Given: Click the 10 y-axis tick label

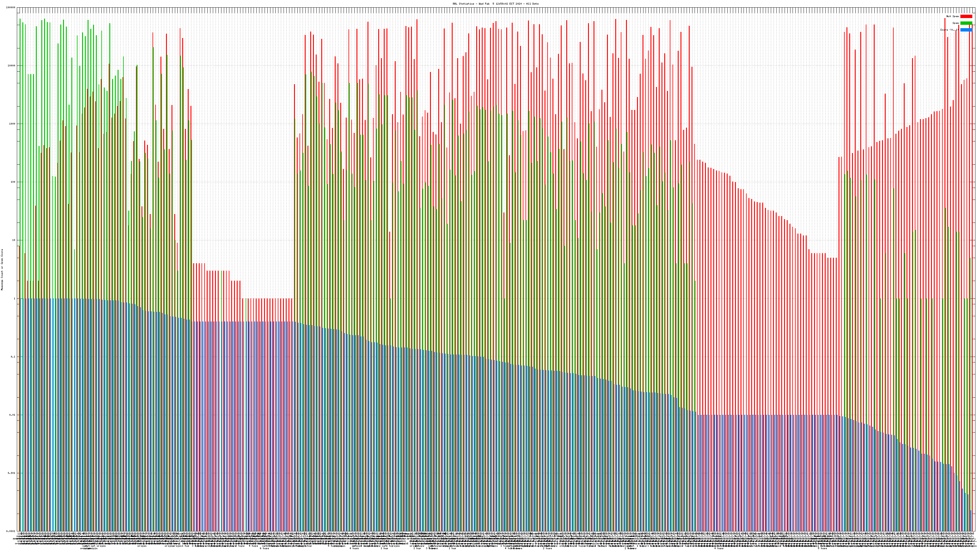Looking at the screenshot, I should coord(14,240).
